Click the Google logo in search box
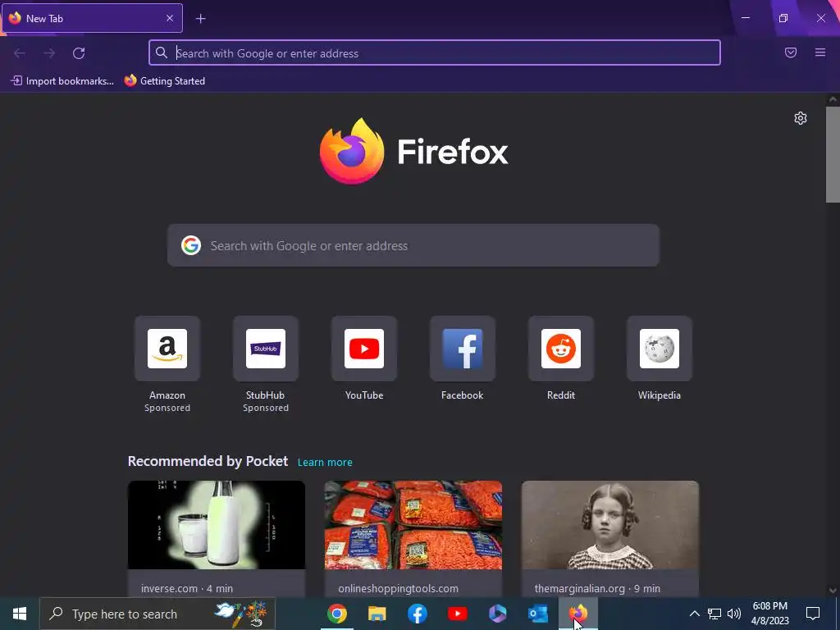The image size is (840, 630). tap(191, 245)
